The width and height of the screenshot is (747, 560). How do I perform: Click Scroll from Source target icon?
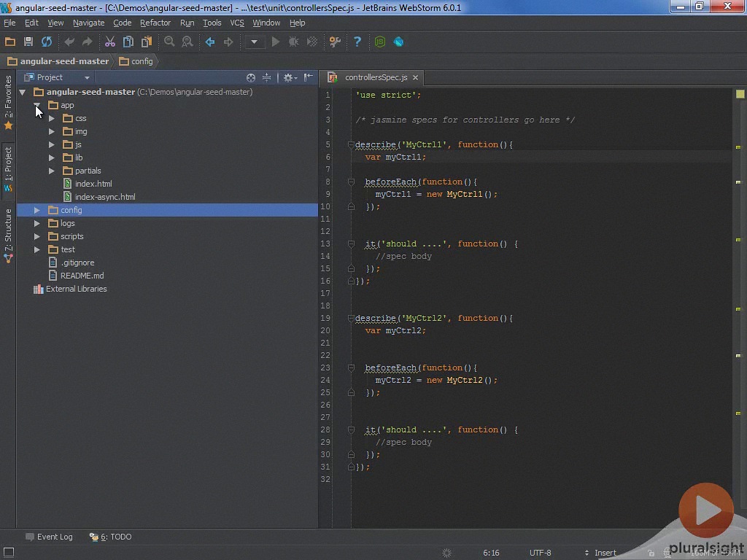251,77
